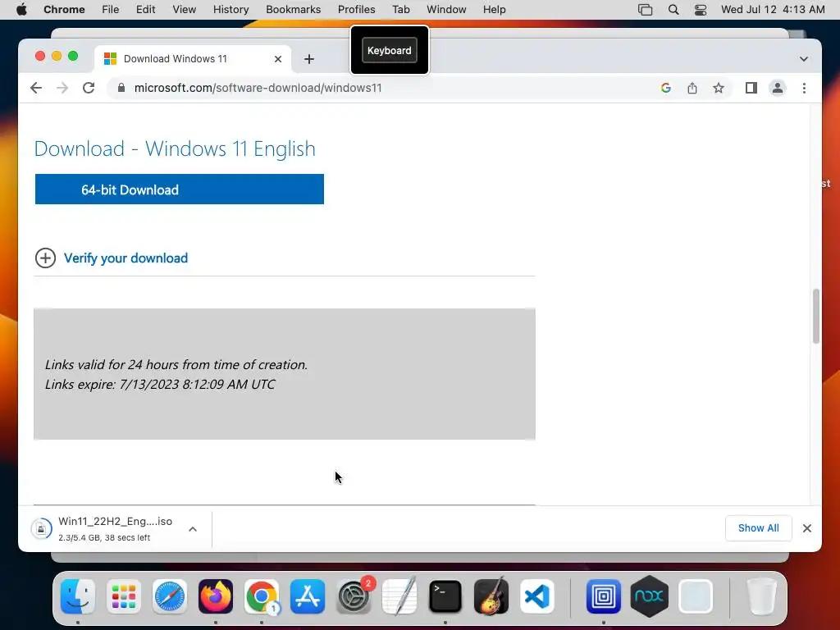840x630 pixels.
Task: Click the forward navigation arrow
Action: point(62,88)
